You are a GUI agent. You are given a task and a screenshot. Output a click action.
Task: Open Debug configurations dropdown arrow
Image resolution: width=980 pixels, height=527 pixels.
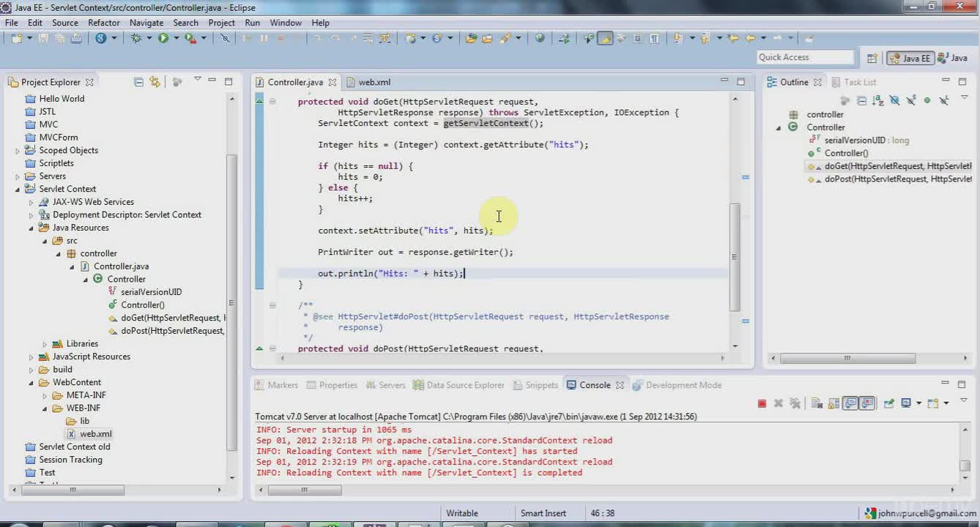click(x=149, y=38)
